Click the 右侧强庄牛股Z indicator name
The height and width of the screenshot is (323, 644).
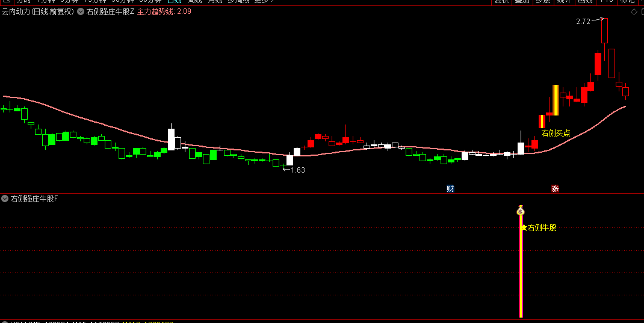click(110, 12)
